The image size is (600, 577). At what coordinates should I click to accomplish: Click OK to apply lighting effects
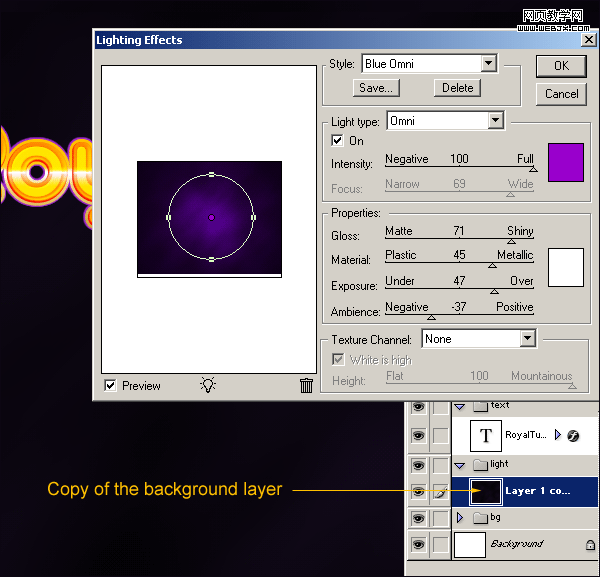pyautogui.click(x=561, y=66)
